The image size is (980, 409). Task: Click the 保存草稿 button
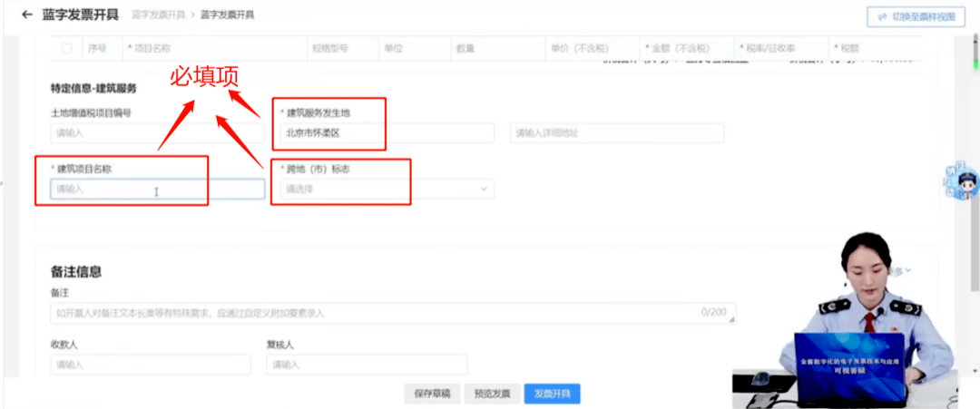pyautogui.click(x=432, y=394)
